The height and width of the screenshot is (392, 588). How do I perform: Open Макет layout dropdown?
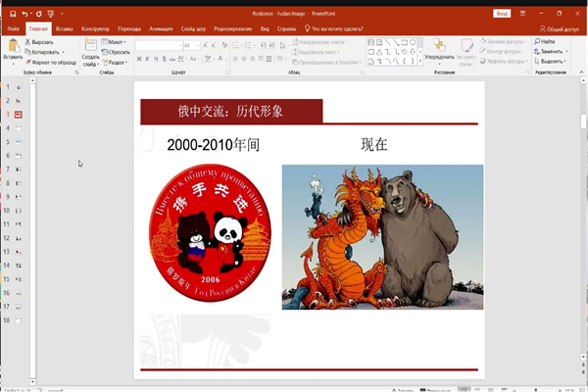point(114,42)
